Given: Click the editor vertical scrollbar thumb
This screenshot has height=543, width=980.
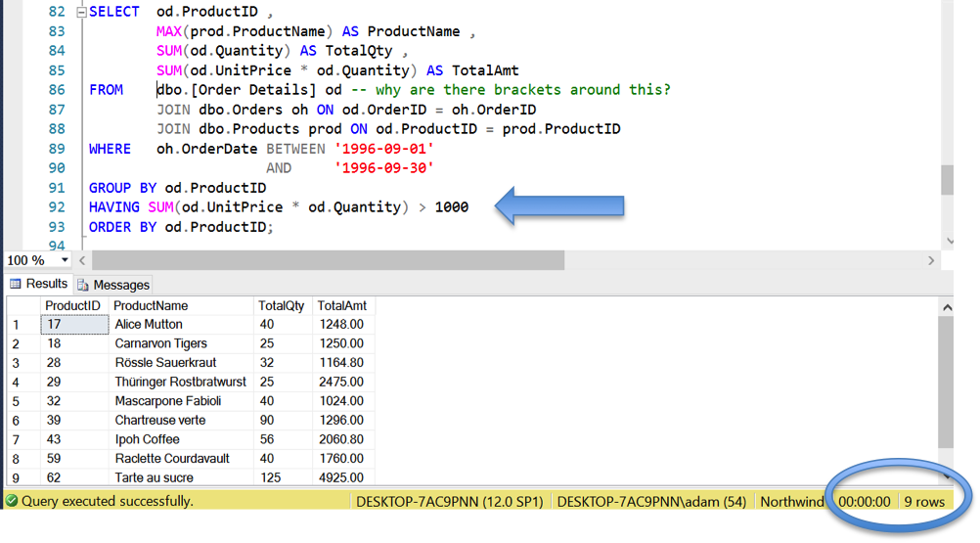Looking at the screenshot, I should [x=947, y=180].
